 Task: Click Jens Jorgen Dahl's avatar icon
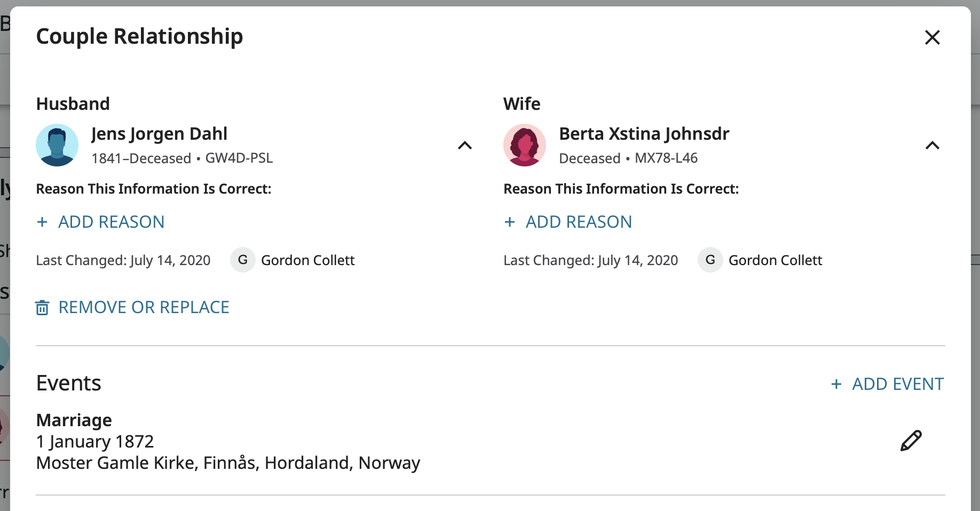point(57,145)
